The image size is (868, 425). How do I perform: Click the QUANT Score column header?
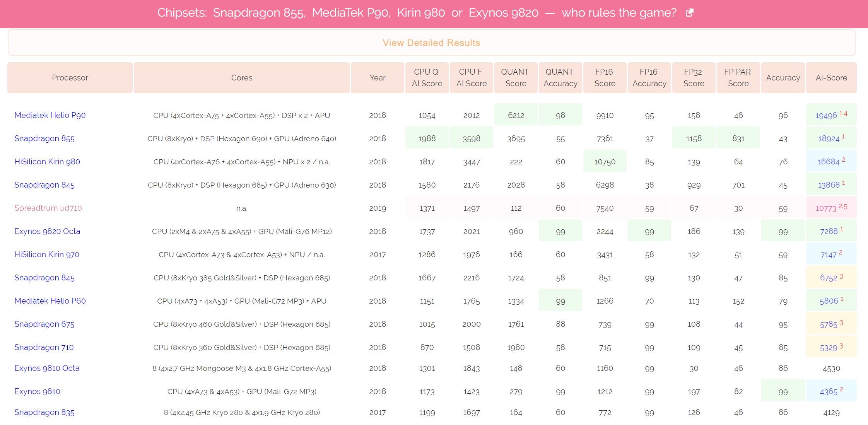point(516,78)
